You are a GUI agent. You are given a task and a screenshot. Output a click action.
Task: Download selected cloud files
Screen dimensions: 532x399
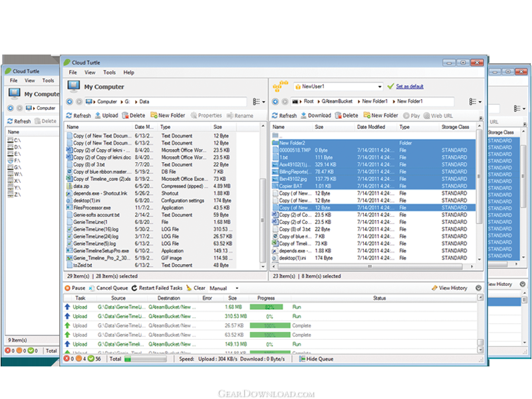click(x=315, y=115)
